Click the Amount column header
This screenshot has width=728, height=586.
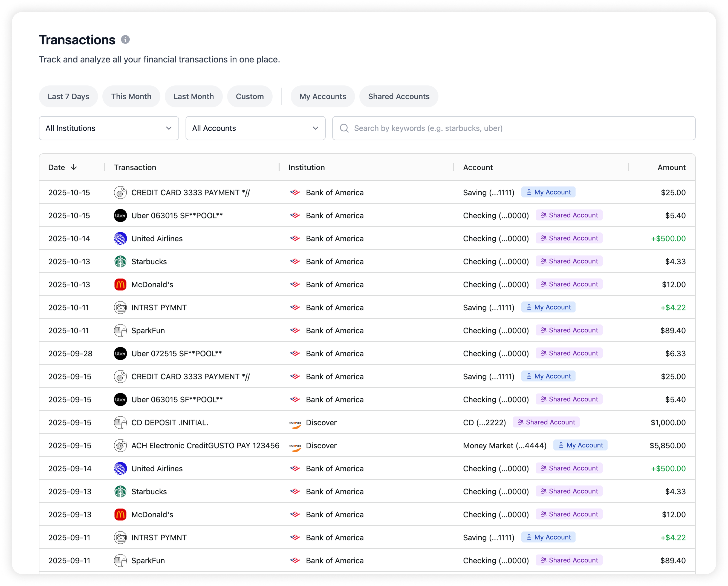(671, 167)
